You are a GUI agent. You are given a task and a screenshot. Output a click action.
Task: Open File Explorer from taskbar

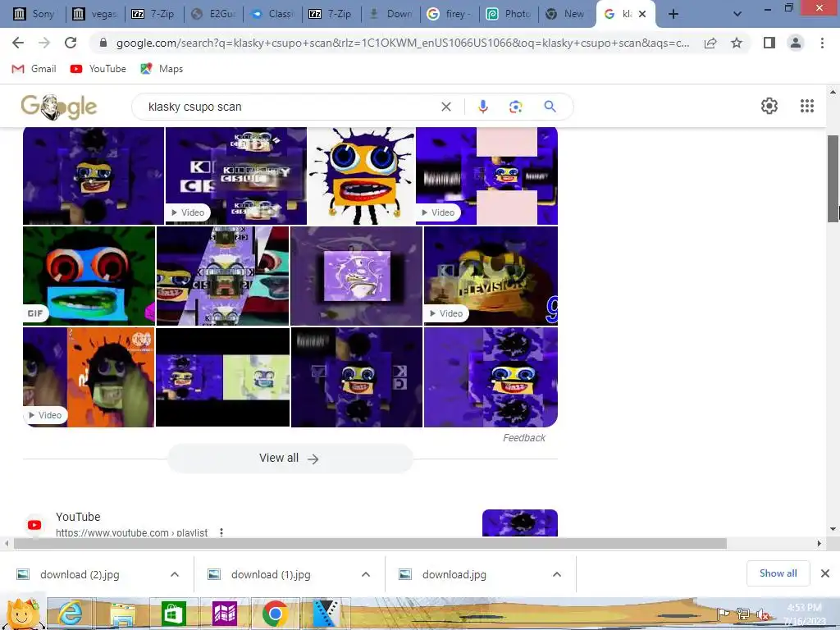coord(123,614)
